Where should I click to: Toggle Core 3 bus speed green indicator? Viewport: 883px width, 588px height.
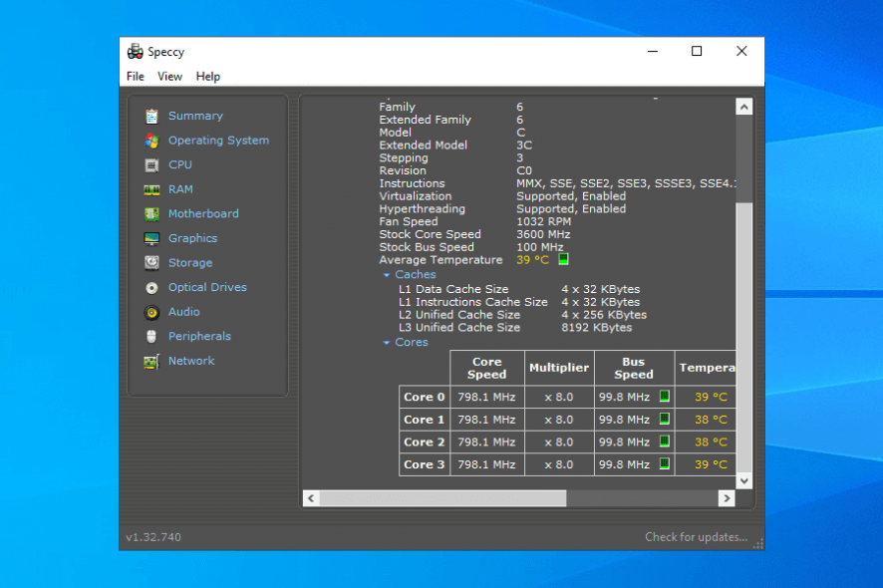(664, 464)
